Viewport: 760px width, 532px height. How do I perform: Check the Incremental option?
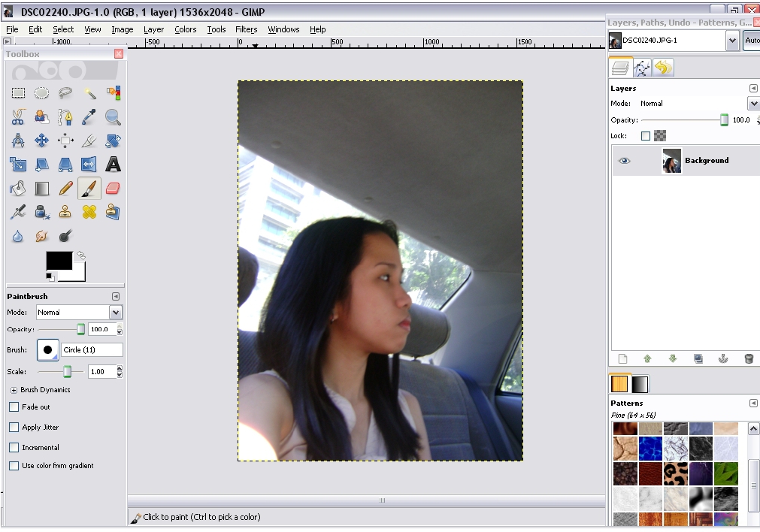click(14, 448)
